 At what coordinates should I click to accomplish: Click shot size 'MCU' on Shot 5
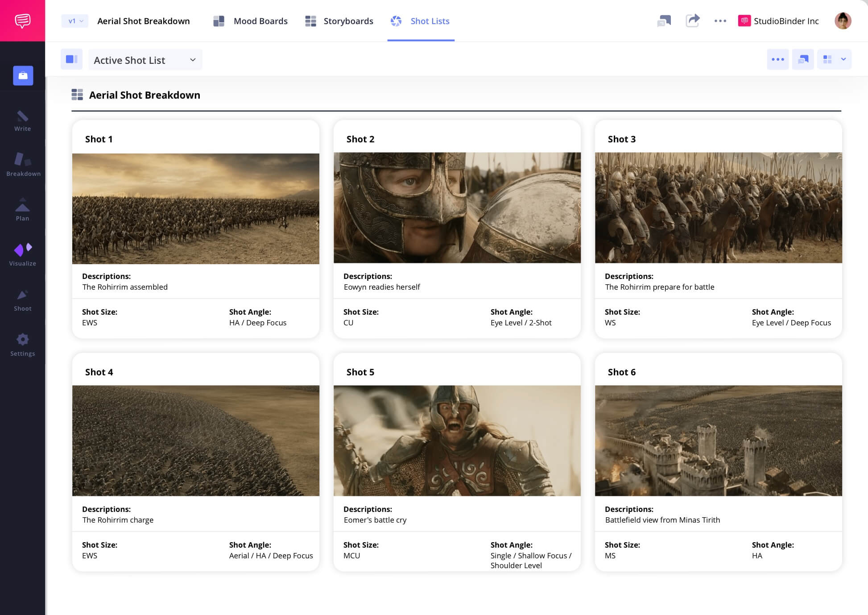(351, 556)
